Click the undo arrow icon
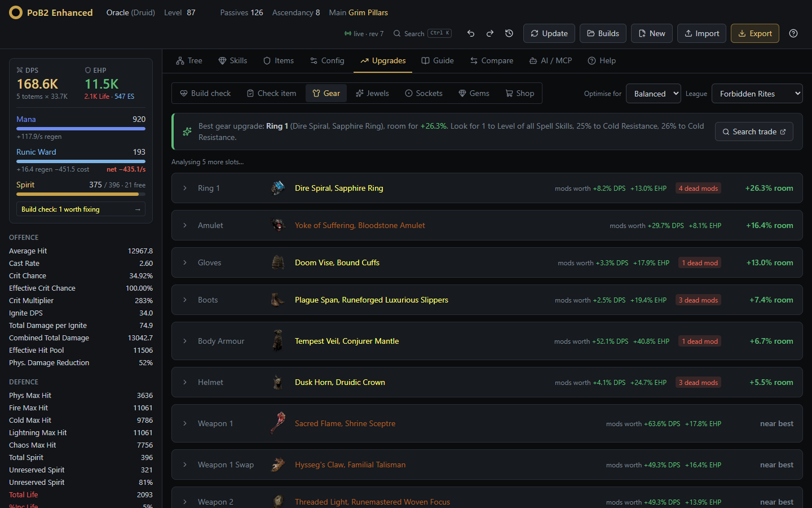The width and height of the screenshot is (812, 508). (471, 33)
